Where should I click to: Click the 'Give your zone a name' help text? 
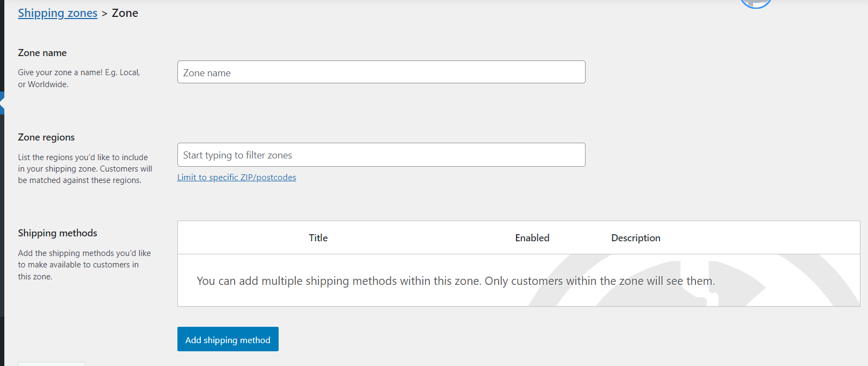(x=79, y=78)
